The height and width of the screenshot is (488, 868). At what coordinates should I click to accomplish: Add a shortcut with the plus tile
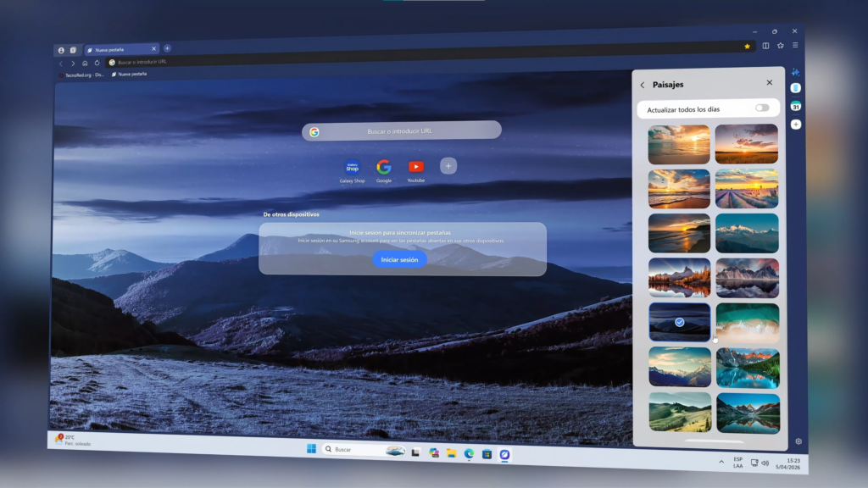(x=448, y=166)
